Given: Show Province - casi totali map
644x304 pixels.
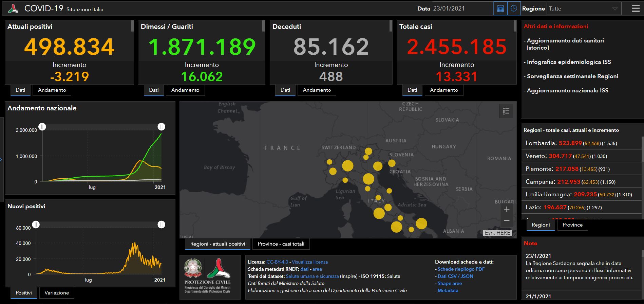Looking at the screenshot, I should [x=281, y=244].
